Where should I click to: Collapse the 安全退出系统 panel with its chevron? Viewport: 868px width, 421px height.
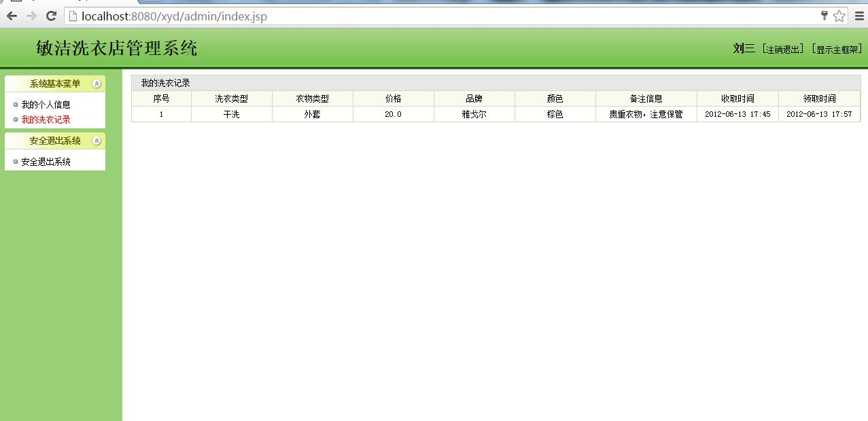click(97, 141)
